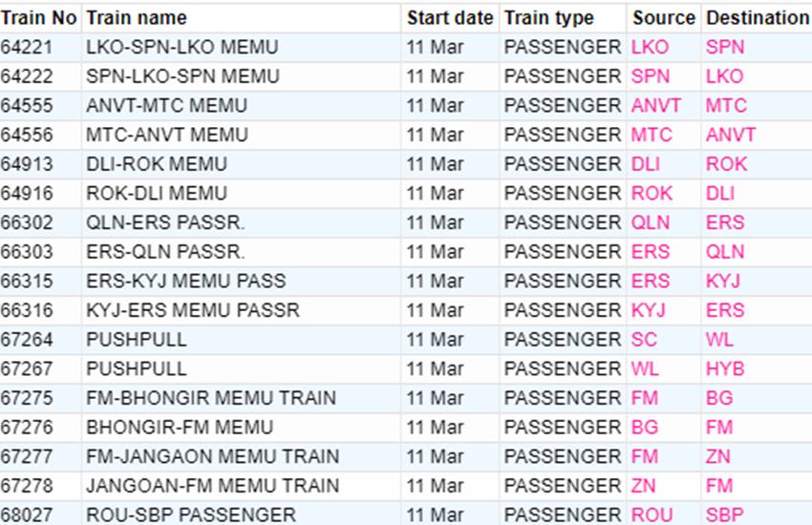Select the FM-BHONGIR MEMU TRAIN row name
The width and height of the screenshot is (812, 525).
point(211,398)
